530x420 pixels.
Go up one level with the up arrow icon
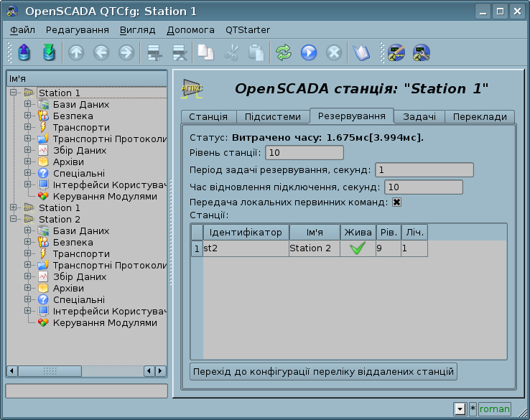pos(76,52)
